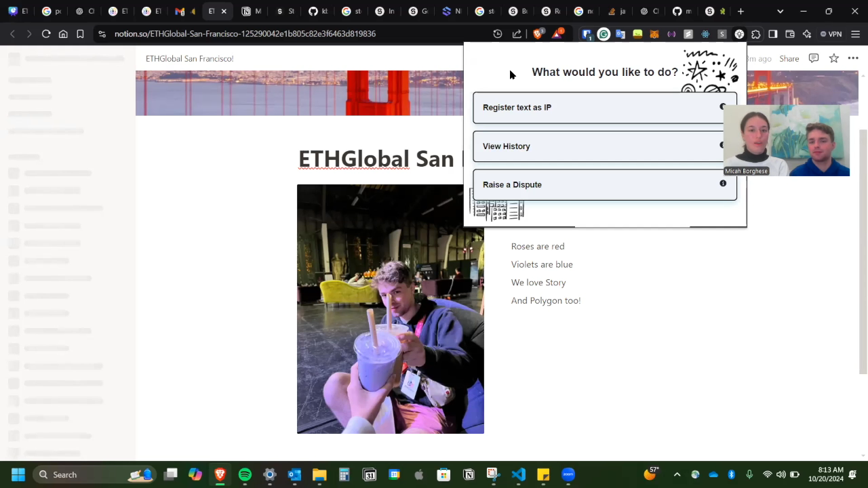Open Visual Studio Code from the taskbar

pos(519,474)
